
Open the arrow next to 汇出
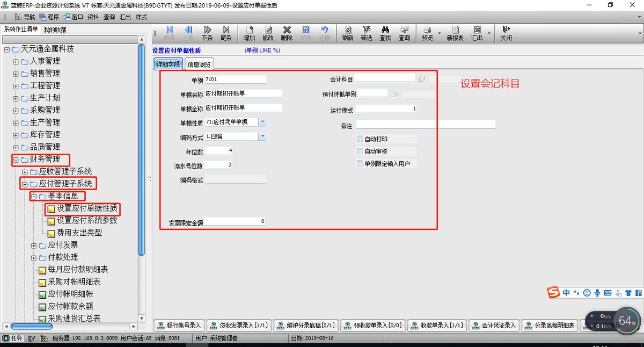[489, 33]
